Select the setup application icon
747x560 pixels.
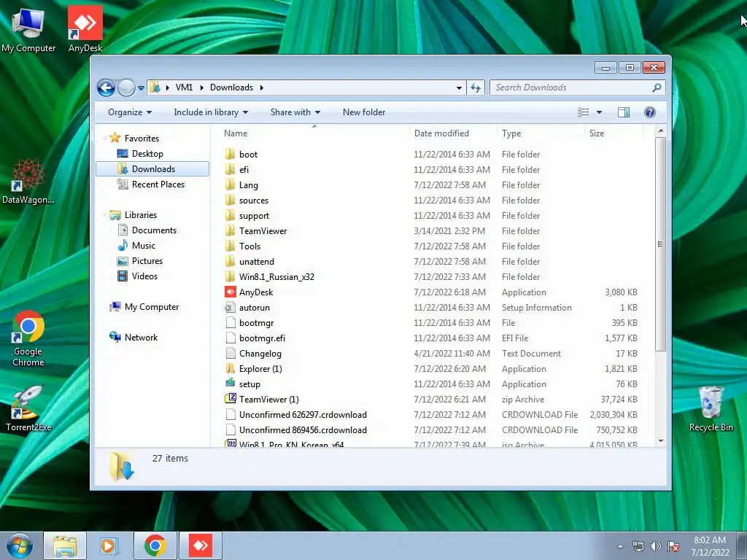[x=230, y=384]
